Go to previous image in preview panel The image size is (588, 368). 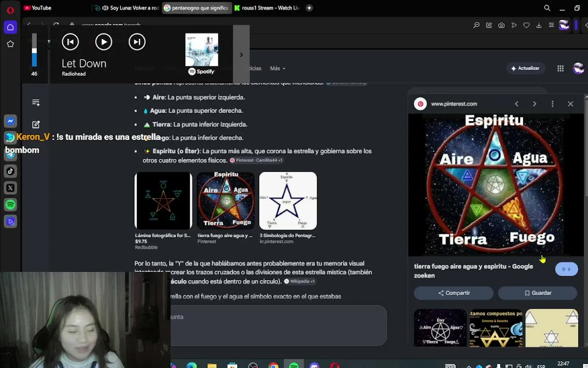click(x=517, y=104)
